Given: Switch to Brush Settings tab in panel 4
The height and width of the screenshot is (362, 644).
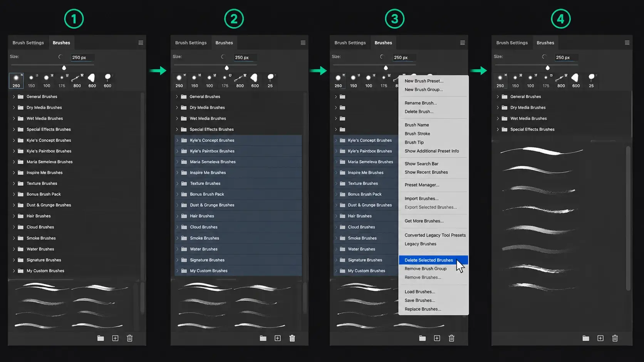Looking at the screenshot, I should [x=512, y=43].
